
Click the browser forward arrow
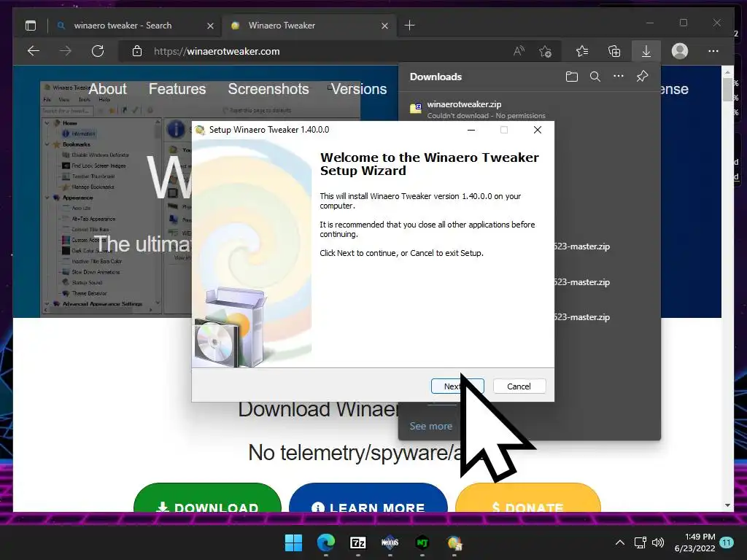66,51
